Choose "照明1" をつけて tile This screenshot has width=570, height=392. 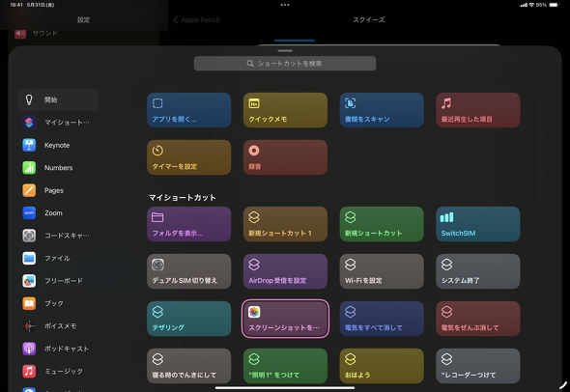tap(285, 366)
